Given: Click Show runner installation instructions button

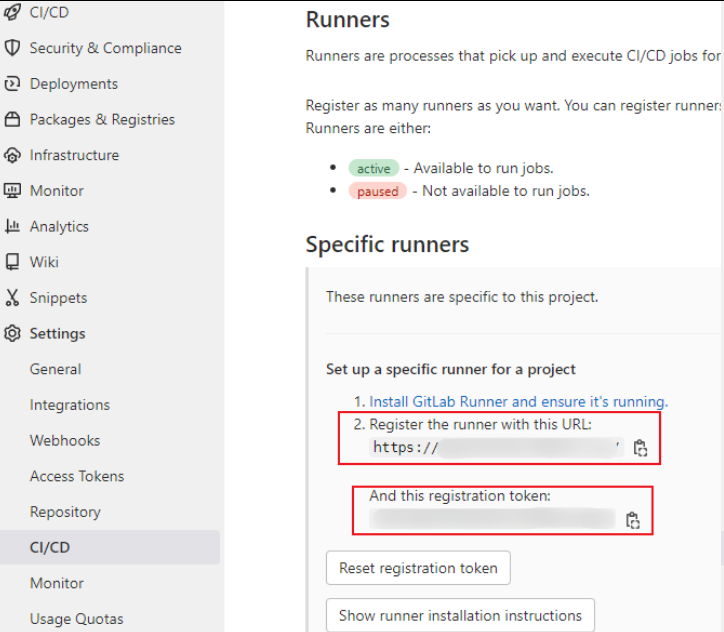Looking at the screenshot, I should point(460,615).
